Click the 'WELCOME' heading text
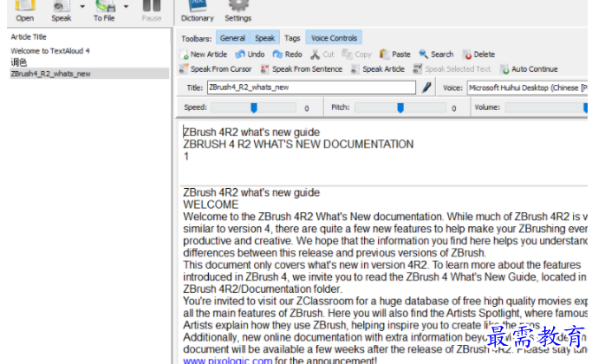Screen dimensions: 592x364 [x=211, y=205]
